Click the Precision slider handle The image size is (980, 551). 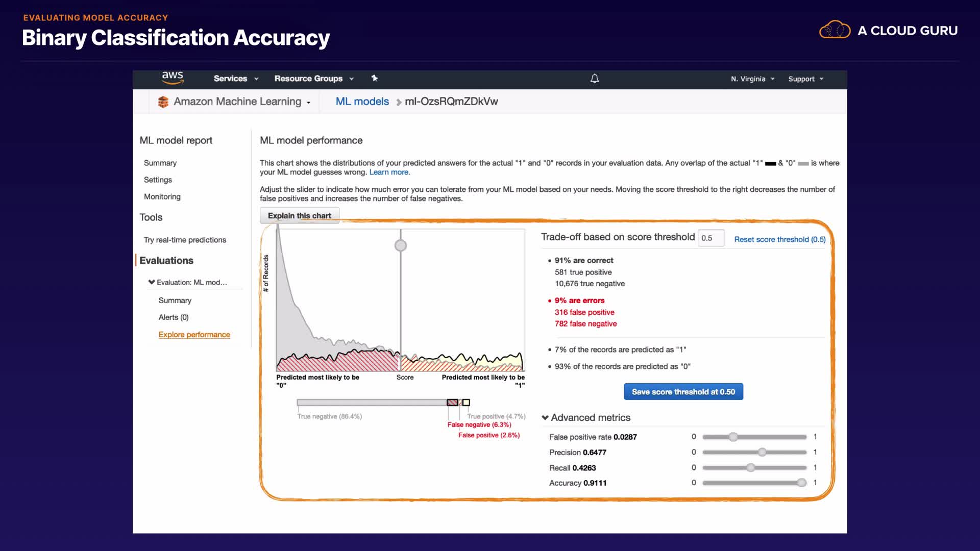coord(762,453)
